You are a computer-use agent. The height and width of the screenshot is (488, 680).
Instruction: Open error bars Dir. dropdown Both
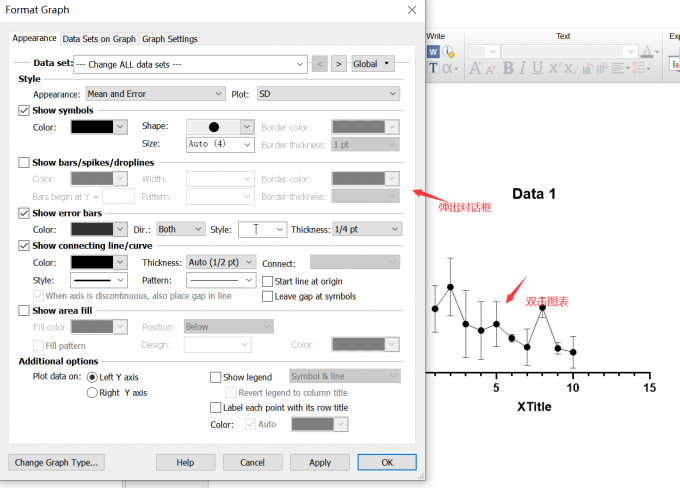[180, 229]
